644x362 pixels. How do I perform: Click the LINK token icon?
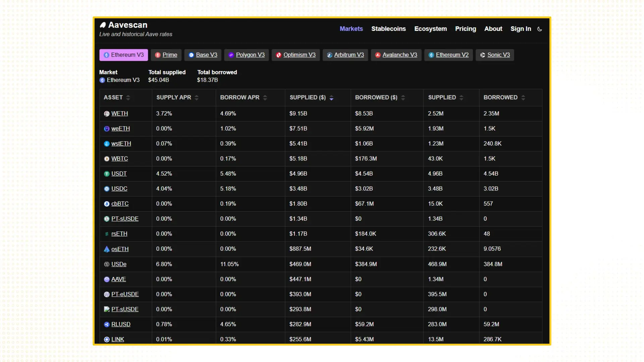point(107,340)
